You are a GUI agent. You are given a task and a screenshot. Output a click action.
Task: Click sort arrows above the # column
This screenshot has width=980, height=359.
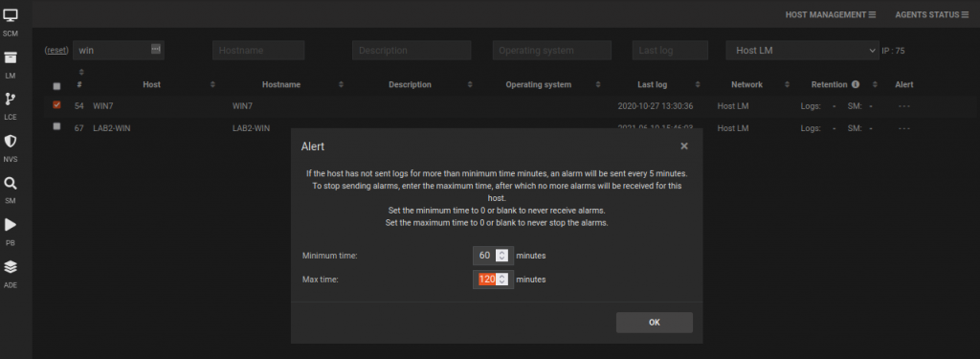pyautogui.click(x=81, y=72)
